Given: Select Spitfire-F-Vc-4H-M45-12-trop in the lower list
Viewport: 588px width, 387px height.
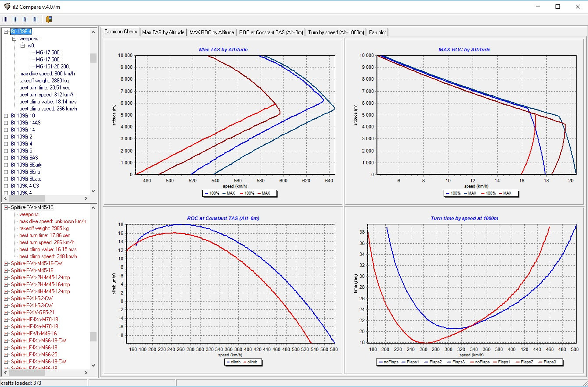Looking at the screenshot, I should pos(40,291).
